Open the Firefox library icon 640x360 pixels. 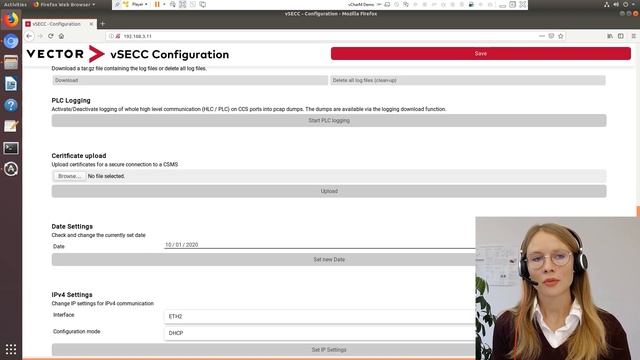[610, 36]
